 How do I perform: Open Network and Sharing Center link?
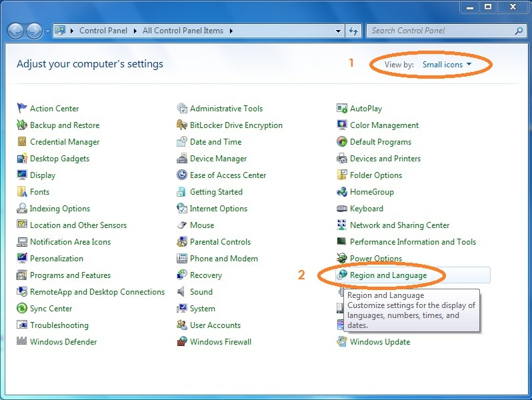(x=400, y=225)
